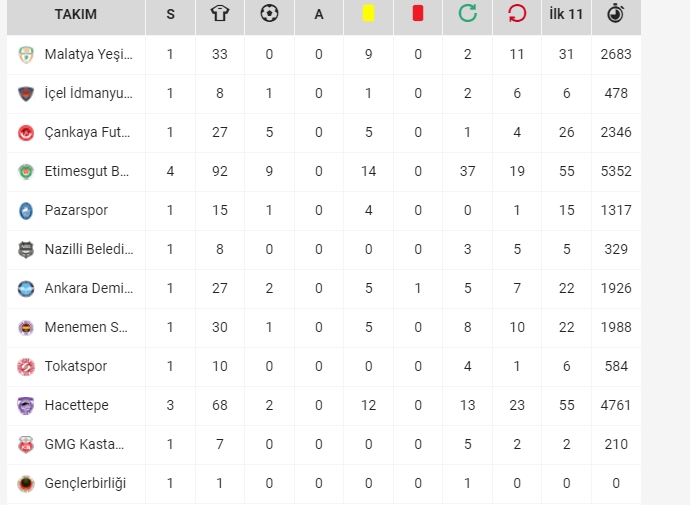Open the Tokatspor team link

pos(76,366)
